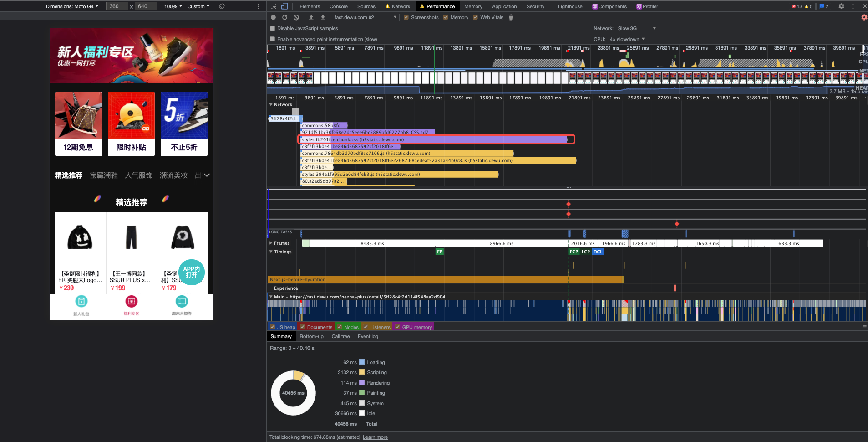Screen dimensions: 868x442
Task: Toggle the device toolbar icon
Action: tap(284, 6)
